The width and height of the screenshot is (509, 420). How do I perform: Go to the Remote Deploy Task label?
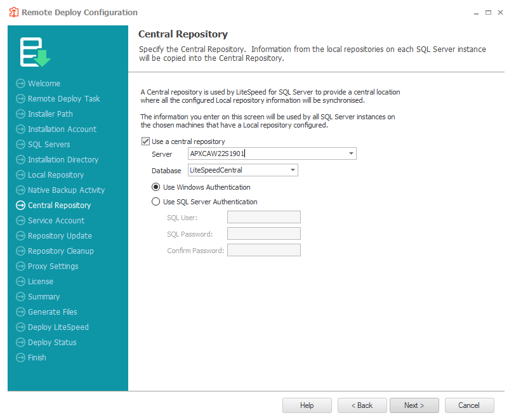pyautogui.click(x=63, y=99)
